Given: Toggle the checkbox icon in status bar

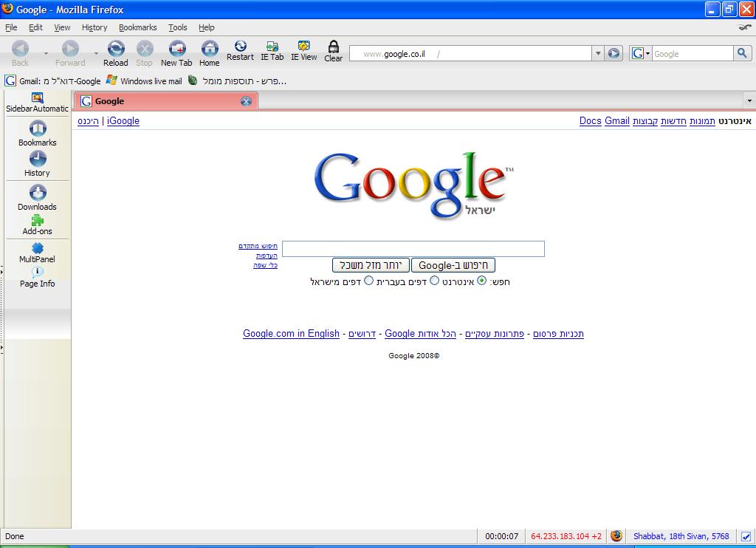Looking at the screenshot, I should coord(746,536).
